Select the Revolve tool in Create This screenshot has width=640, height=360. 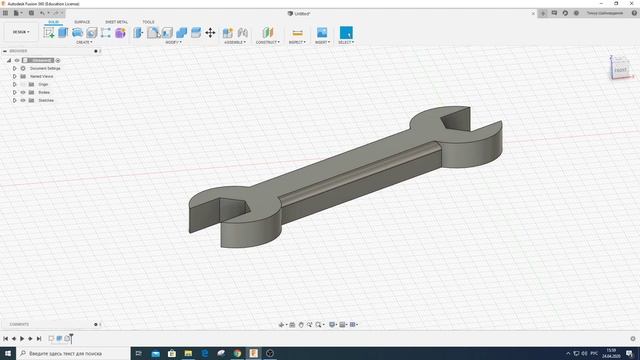(77, 33)
